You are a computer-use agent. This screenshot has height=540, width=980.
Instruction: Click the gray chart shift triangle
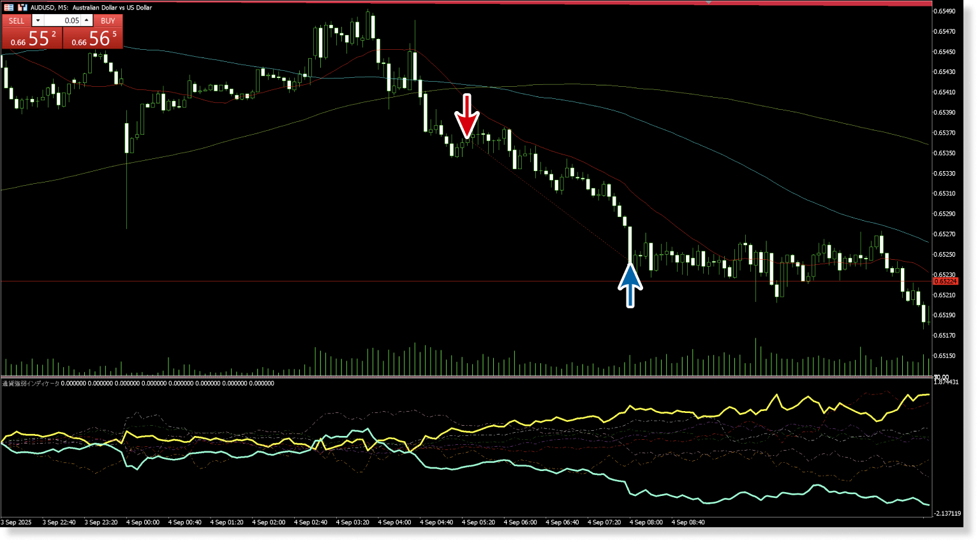tap(709, 3)
